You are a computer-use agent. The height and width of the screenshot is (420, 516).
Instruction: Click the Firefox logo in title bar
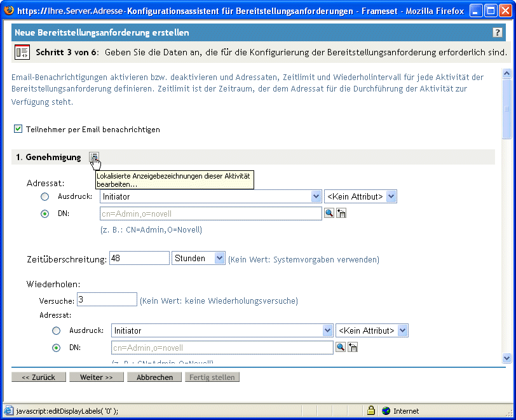(x=9, y=10)
